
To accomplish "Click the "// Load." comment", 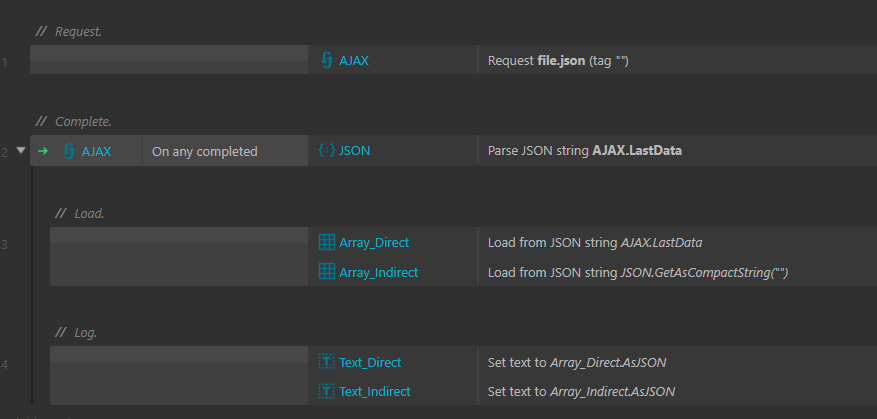I will [80, 214].
